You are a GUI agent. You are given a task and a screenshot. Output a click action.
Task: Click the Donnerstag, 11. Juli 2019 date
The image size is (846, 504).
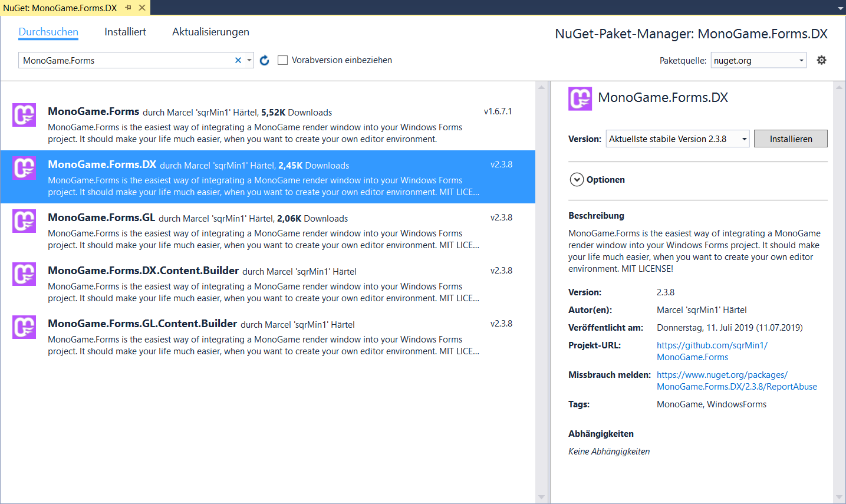click(x=730, y=328)
